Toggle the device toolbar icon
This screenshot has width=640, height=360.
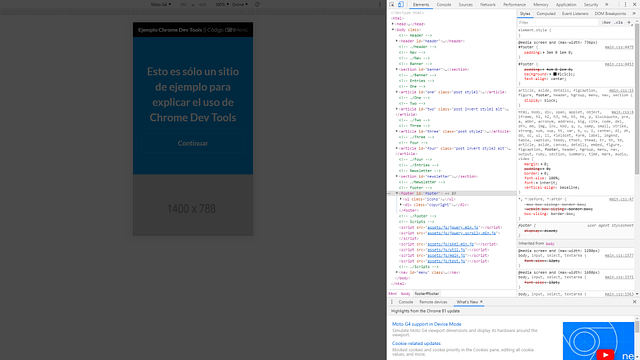(x=401, y=4)
